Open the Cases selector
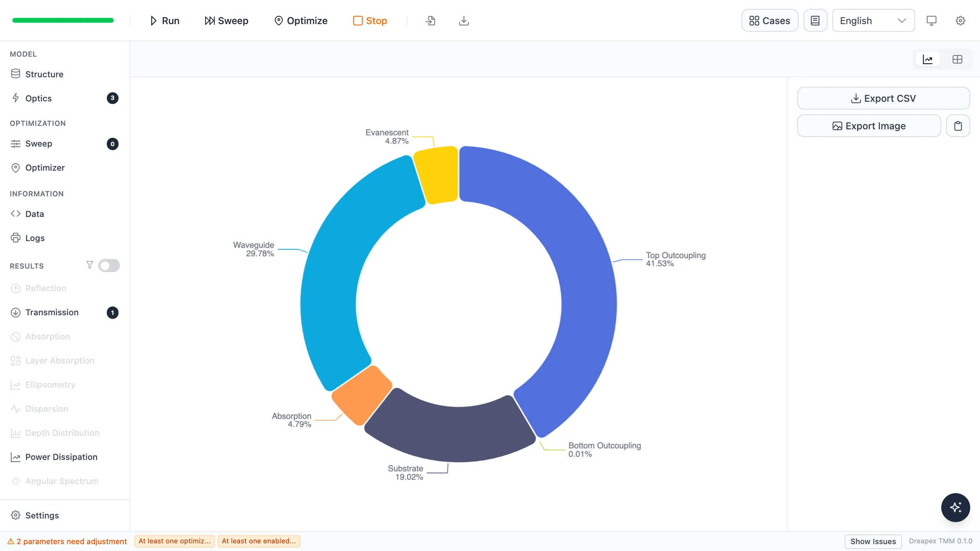The width and height of the screenshot is (980, 551). (769, 21)
